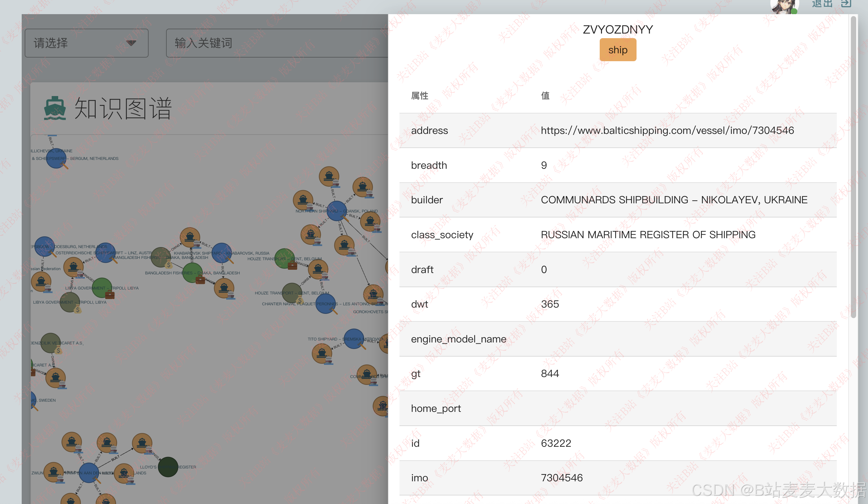Click the Libya Government briefcase manager node
Image resolution: width=868 pixels, height=504 pixels.
click(102, 288)
